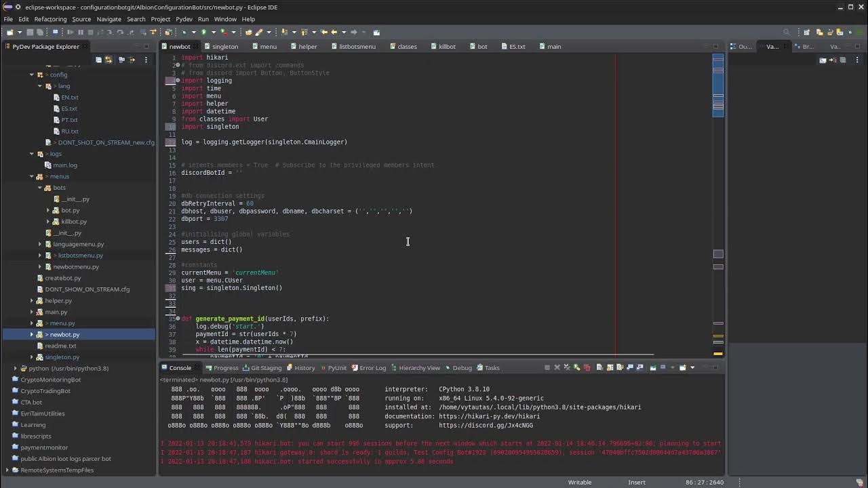Click 'Insert' mode in status bar
The image size is (868, 488).
coord(637,482)
